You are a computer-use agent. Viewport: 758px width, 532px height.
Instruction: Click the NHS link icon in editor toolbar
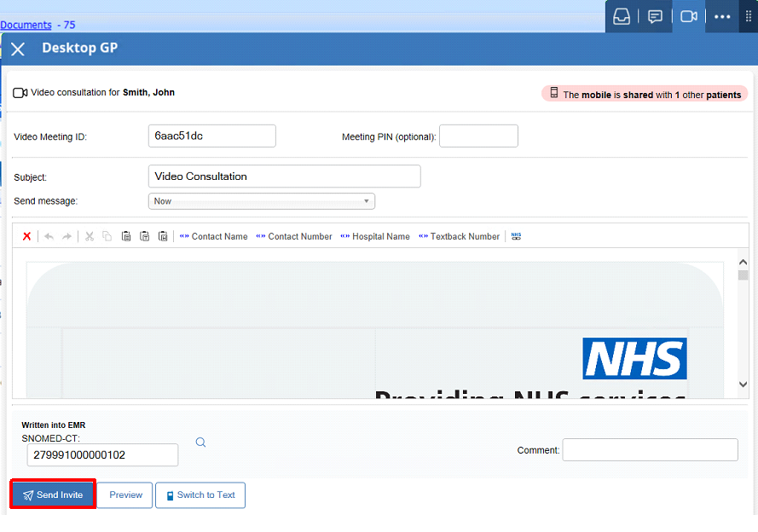516,236
